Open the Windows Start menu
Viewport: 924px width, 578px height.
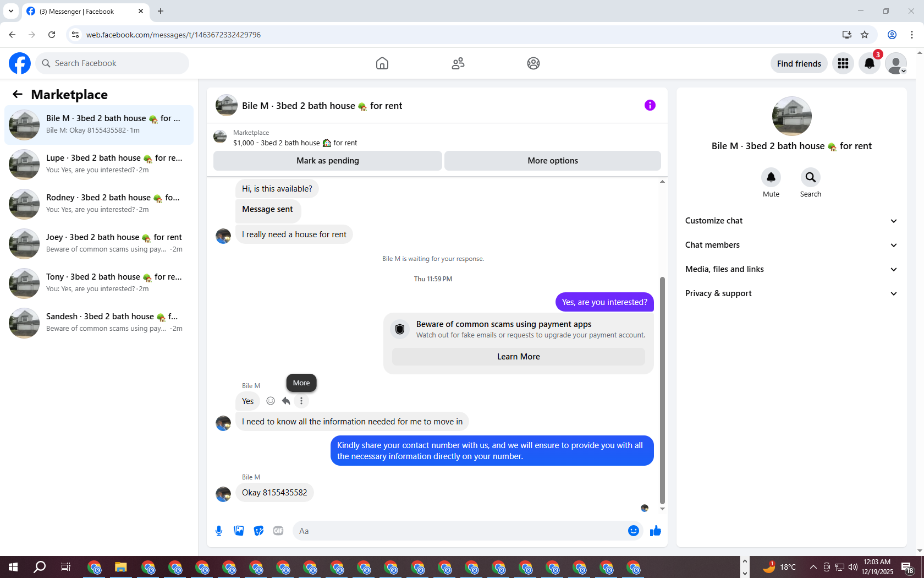click(x=13, y=567)
